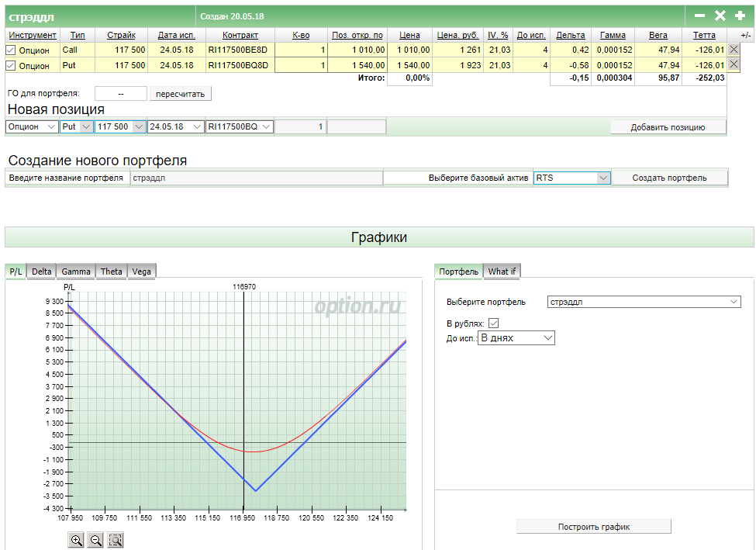Open the 'Выберите портфель' dropdown
Screen dimensions: 756x550
[644, 302]
